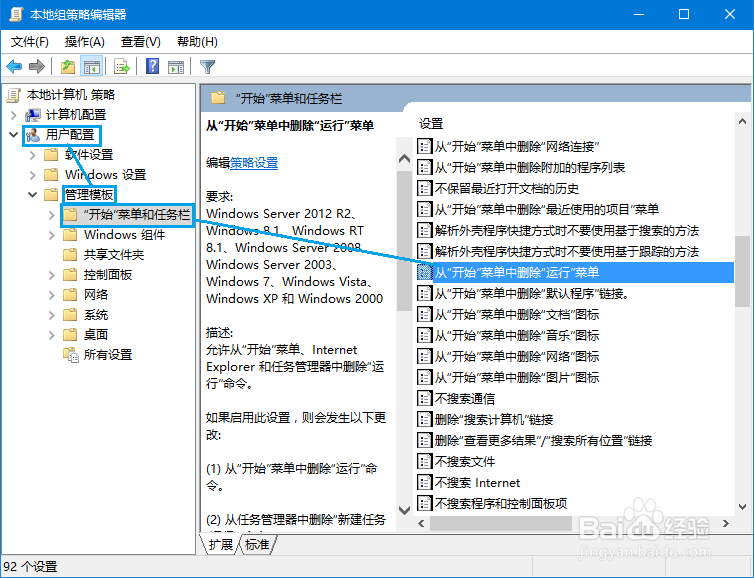Click horizontal scrollbar left arrow in settings list

coord(421,523)
